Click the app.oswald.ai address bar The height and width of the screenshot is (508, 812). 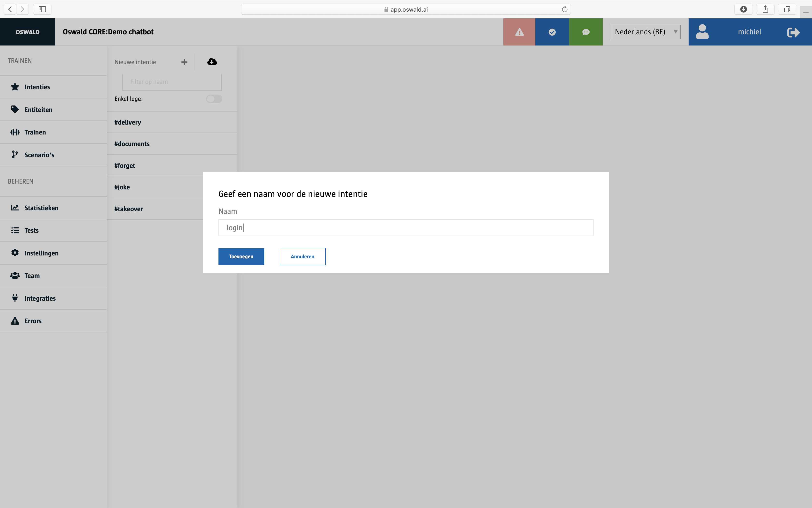406,9
